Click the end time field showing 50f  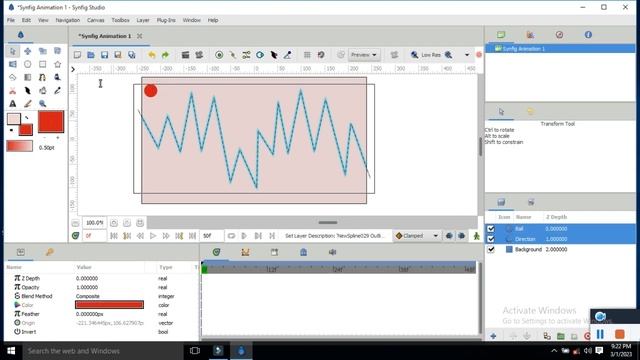212,236
